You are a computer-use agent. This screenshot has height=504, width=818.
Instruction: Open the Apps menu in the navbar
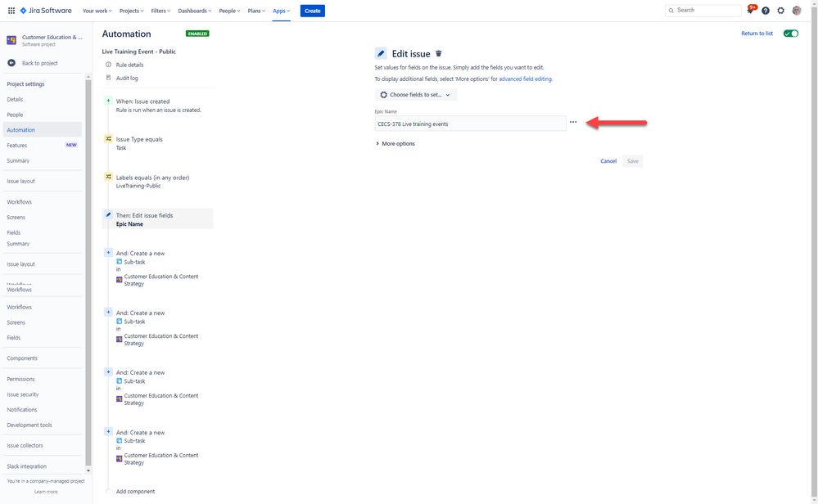coord(279,11)
